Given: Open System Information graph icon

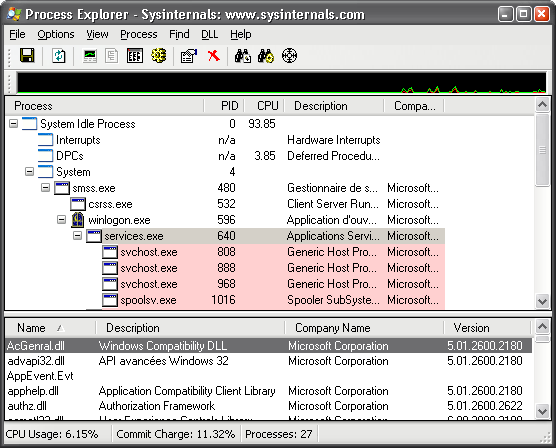Looking at the screenshot, I should [90, 56].
